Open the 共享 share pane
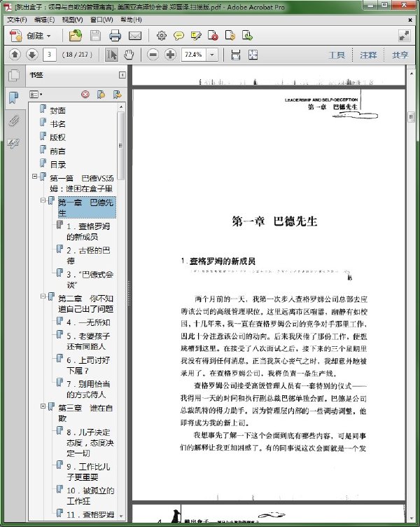The image size is (420, 527). coord(400,55)
